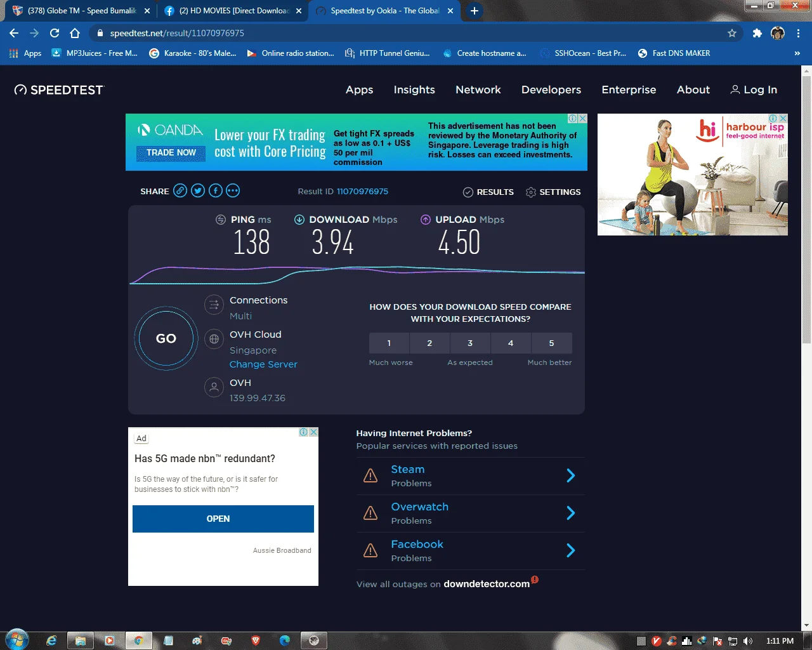Open the Developers menu item
This screenshot has height=650, width=812.
[x=551, y=90]
